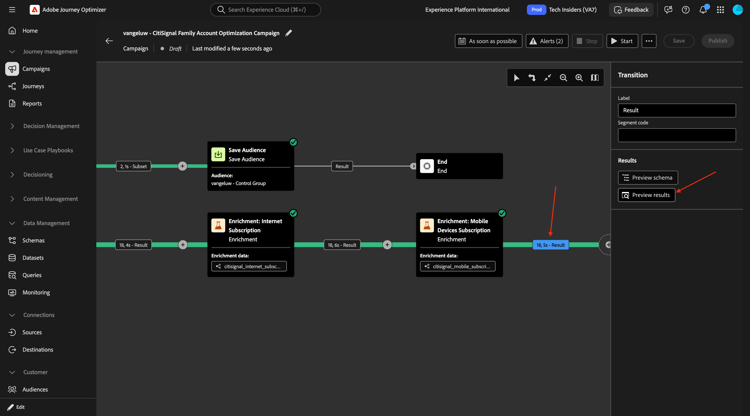This screenshot has width=750, height=416.
Task: Open Alerts (2)
Action: (547, 41)
